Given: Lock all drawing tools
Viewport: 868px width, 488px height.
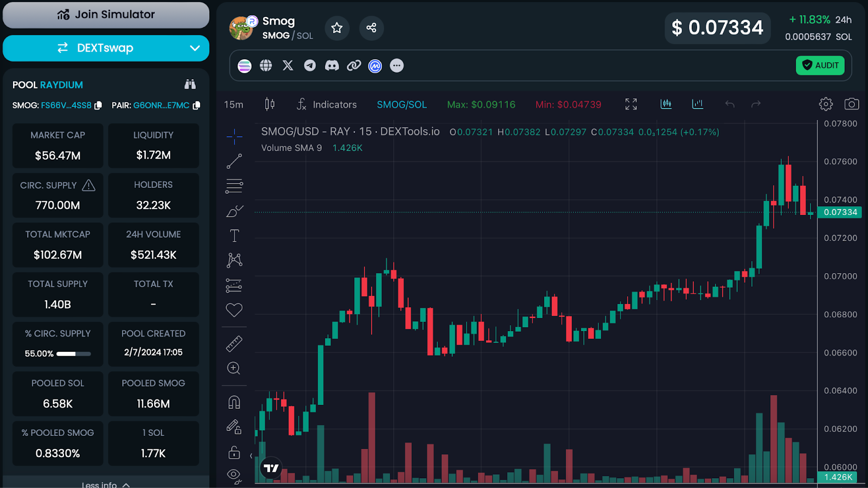Looking at the screenshot, I should 234,452.
